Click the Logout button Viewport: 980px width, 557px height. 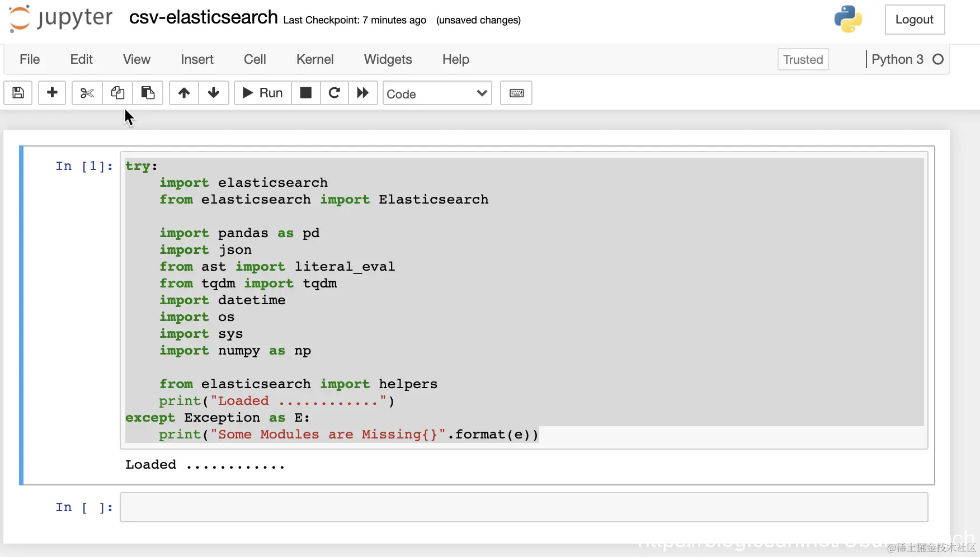point(915,20)
